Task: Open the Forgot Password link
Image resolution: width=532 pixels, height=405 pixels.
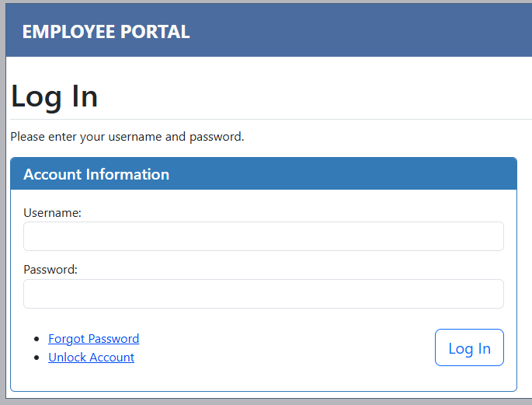Action: (x=93, y=339)
